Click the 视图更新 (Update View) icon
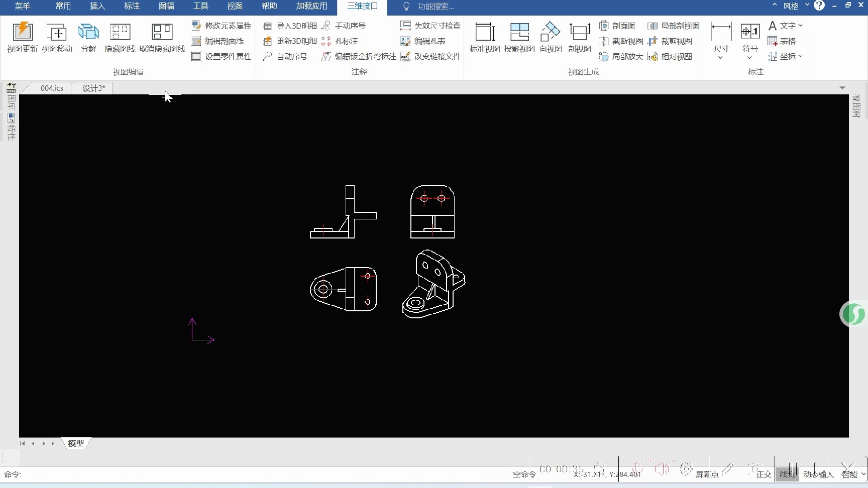 (23, 38)
